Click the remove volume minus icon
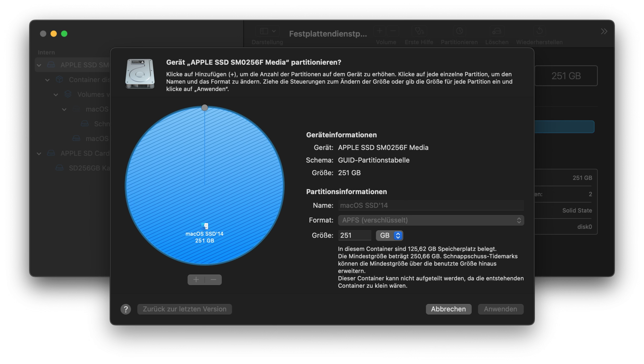This screenshot has width=644, height=364. (x=393, y=31)
